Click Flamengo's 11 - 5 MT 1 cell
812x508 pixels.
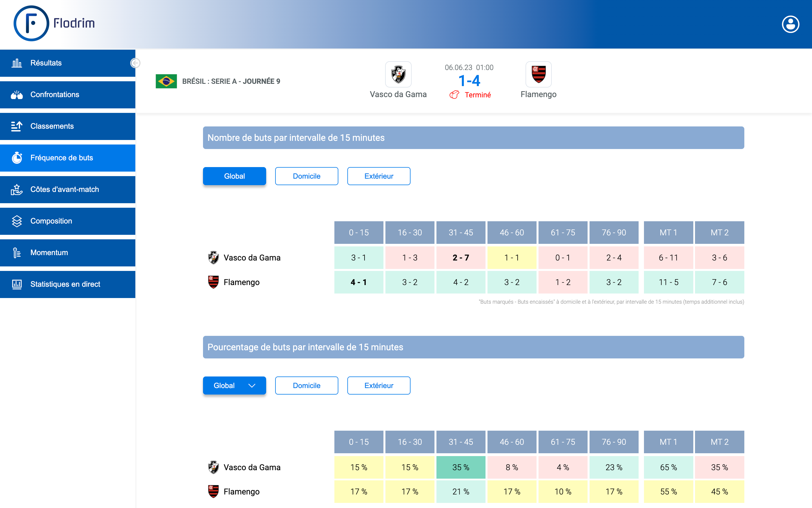click(x=668, y=282)
